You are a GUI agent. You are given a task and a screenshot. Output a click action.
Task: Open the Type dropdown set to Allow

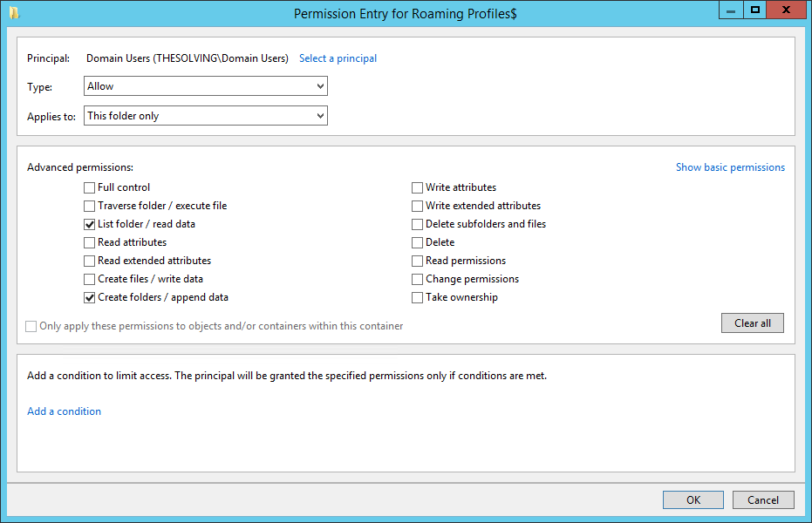[x=206, y=86]
